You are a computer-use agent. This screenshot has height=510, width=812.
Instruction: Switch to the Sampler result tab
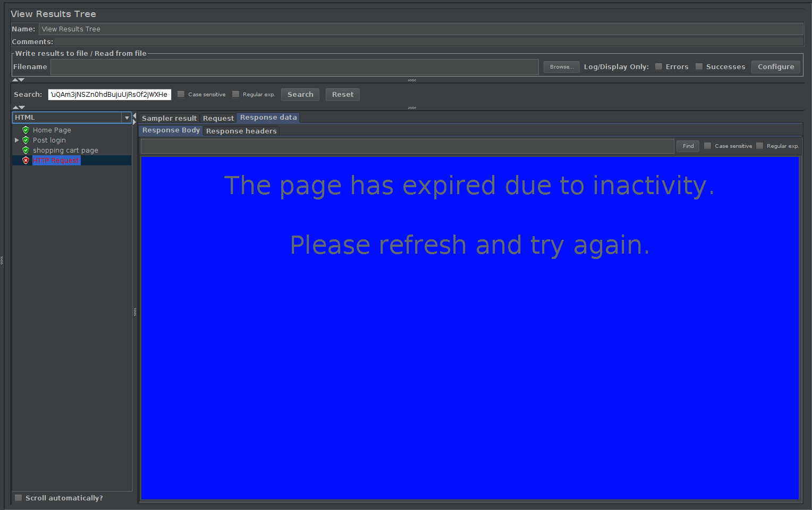(169, 118)
